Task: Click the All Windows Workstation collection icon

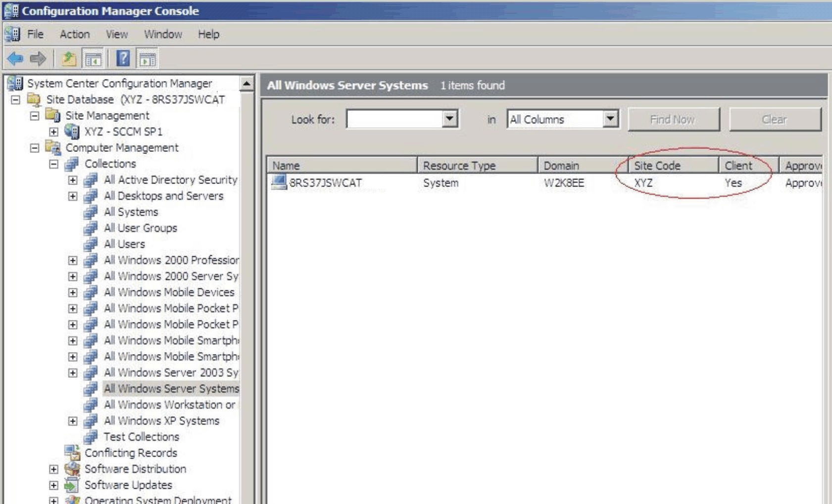Action: click(91, 405)
